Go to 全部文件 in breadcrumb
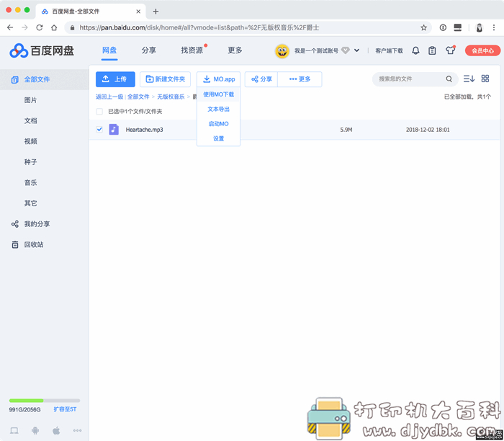 138,97
